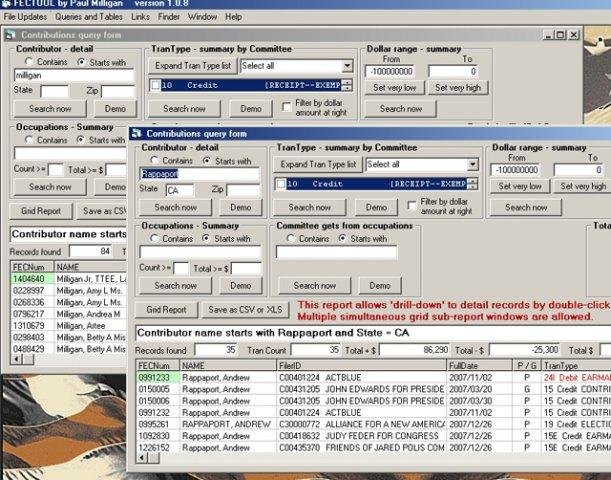Click committee occupations text field
The image size is (611, 480).
tap(336, 252)
